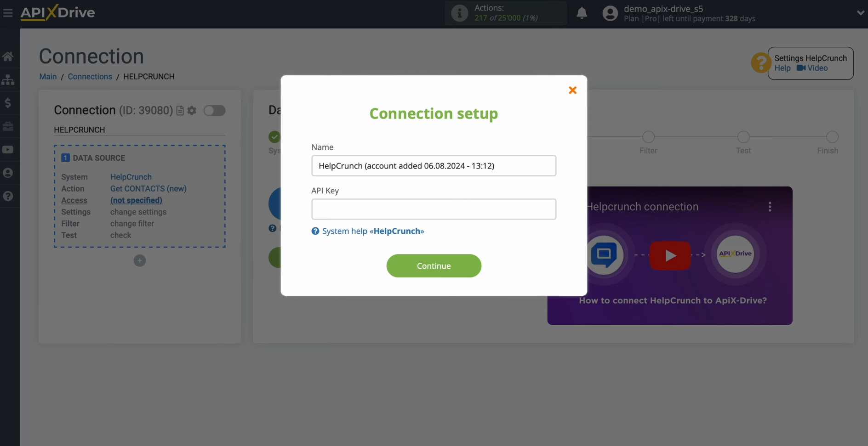The image size is (868, 446).
Task: Click the help question mark icon in sidebar
Action: (8, 196)
